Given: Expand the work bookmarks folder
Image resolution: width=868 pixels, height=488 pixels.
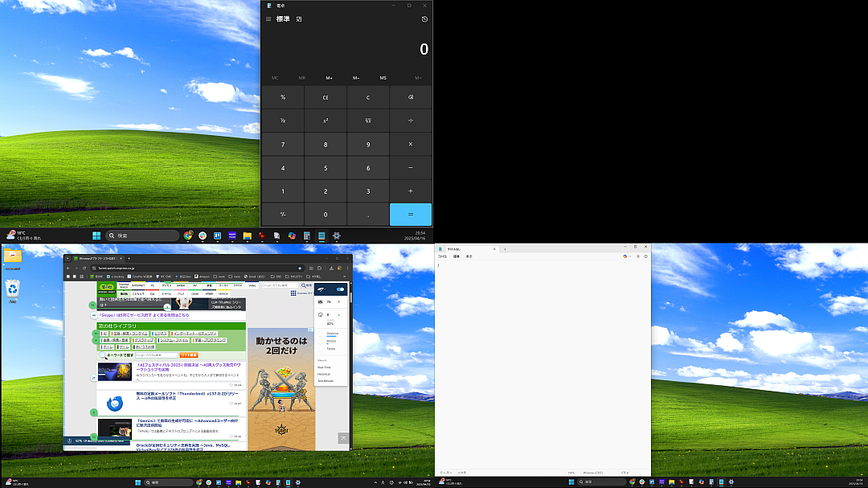Looking at the screenshot, I should tap(219, 277).
